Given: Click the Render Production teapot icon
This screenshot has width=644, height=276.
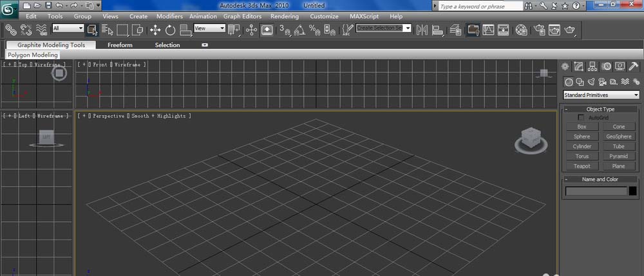Looking at the screenshot, I should [x=570, y=30].
